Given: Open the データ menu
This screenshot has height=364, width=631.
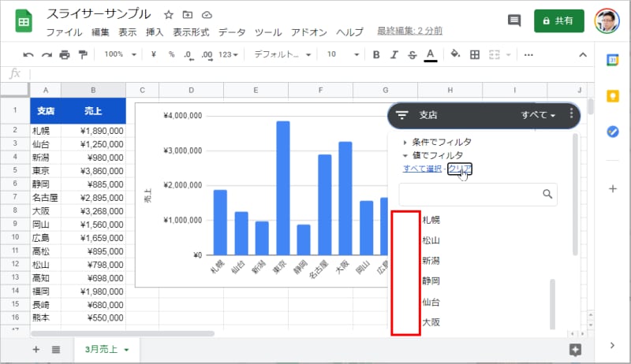Looking at the screenshot, I should coord(232,32).
